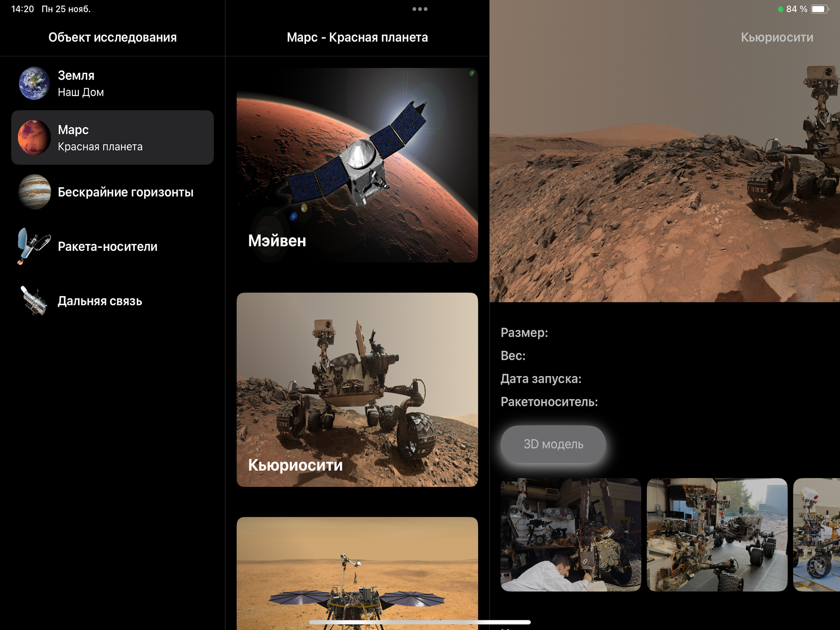Click the Размер: label

click(x=524, y=333)
